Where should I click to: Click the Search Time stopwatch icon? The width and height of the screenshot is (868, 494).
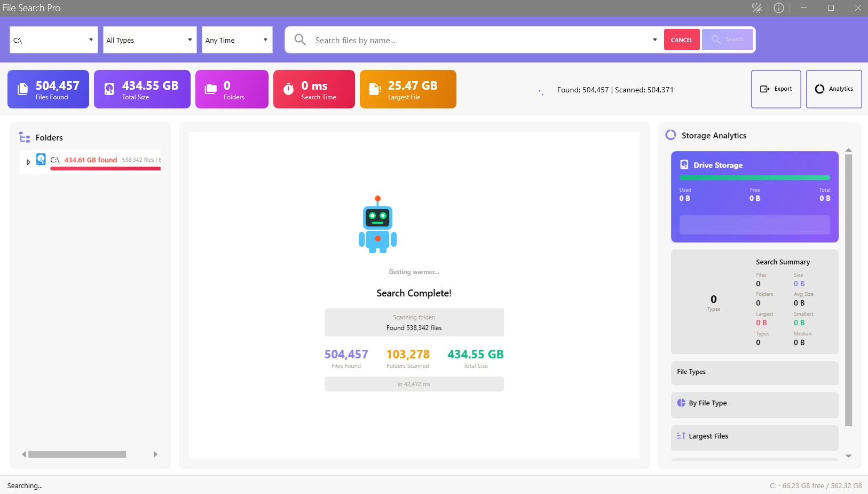pos(288,89)
